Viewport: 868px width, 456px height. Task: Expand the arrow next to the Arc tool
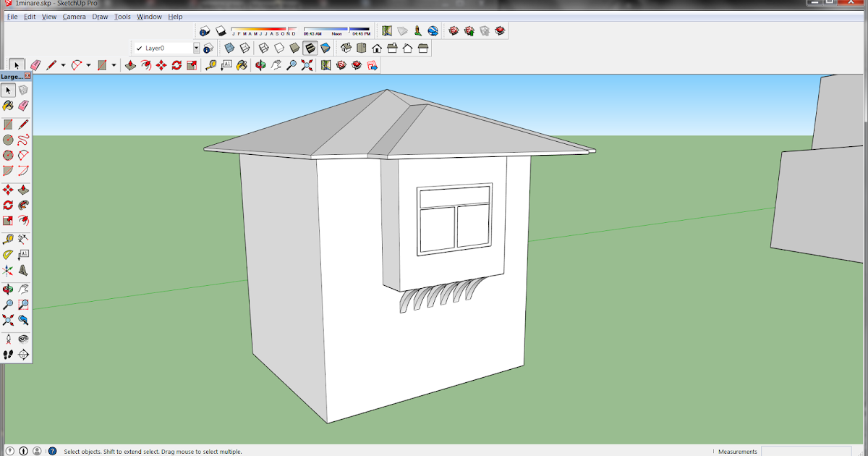[88, 65]
